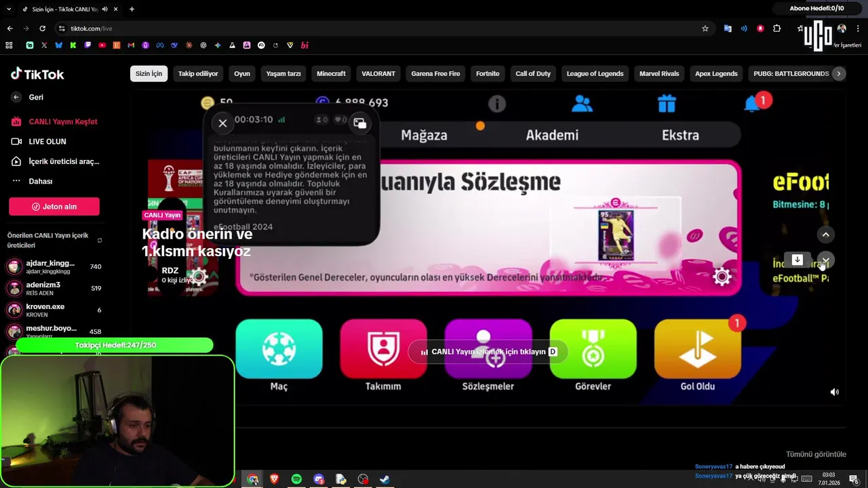Reload the page with refresh icon
This screenshot has height=488, width=868.
coord(42,28)
